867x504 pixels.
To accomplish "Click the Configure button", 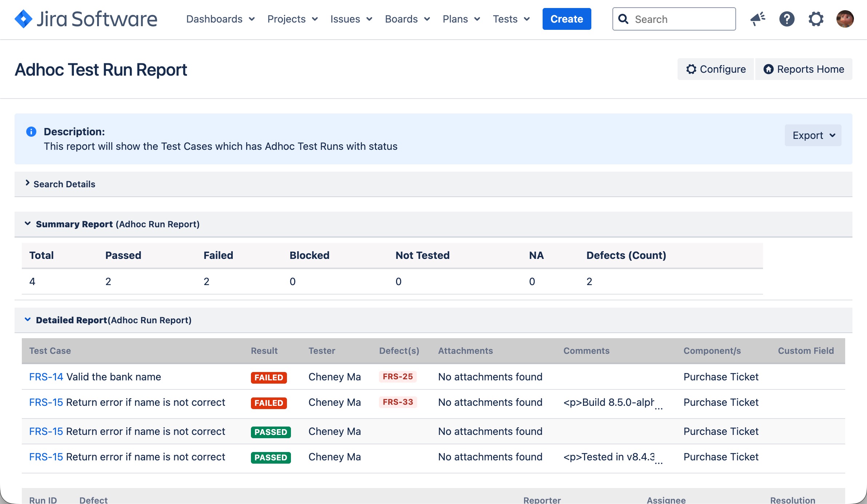I will [x=715, y=69].
